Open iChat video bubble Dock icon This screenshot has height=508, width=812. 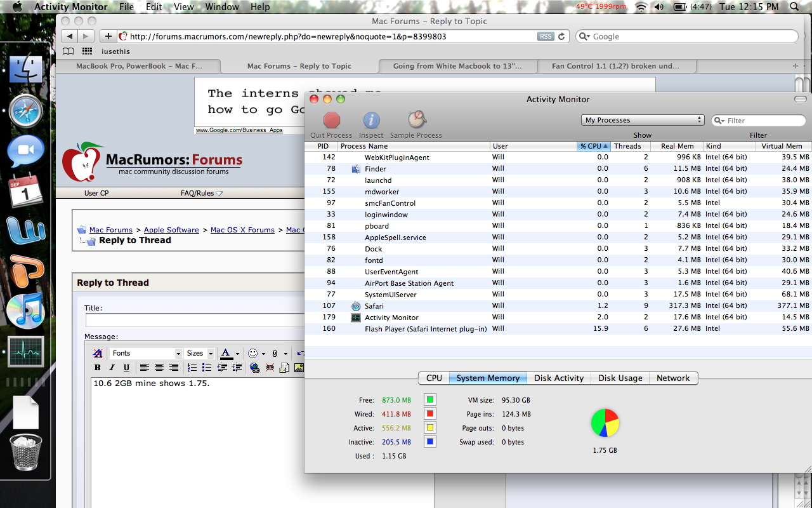pyautogui.click(x=25, y=151)
